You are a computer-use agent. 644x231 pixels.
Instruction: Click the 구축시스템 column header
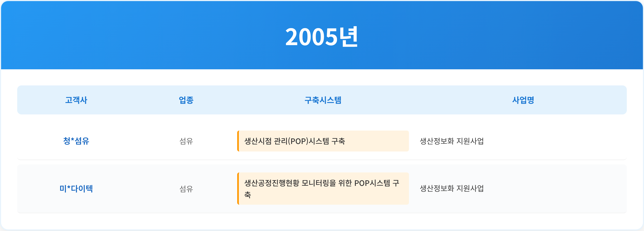pos(323,100)
